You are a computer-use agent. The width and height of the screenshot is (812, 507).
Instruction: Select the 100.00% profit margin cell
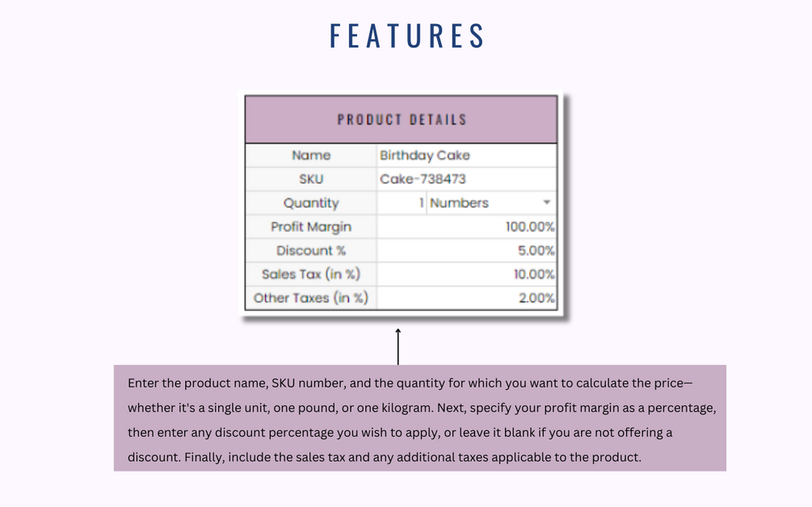466,227
